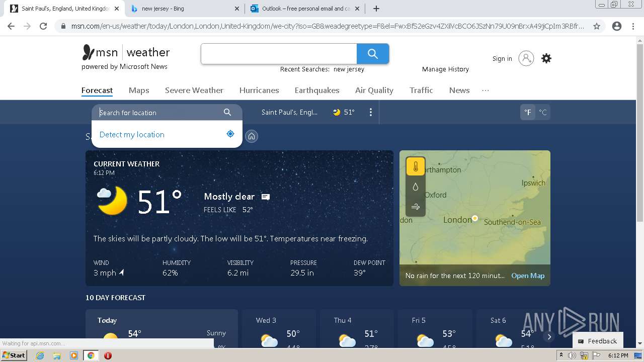Open Chrome profile account icon
This screenshot has height=362, width=644.
[617, 26]
